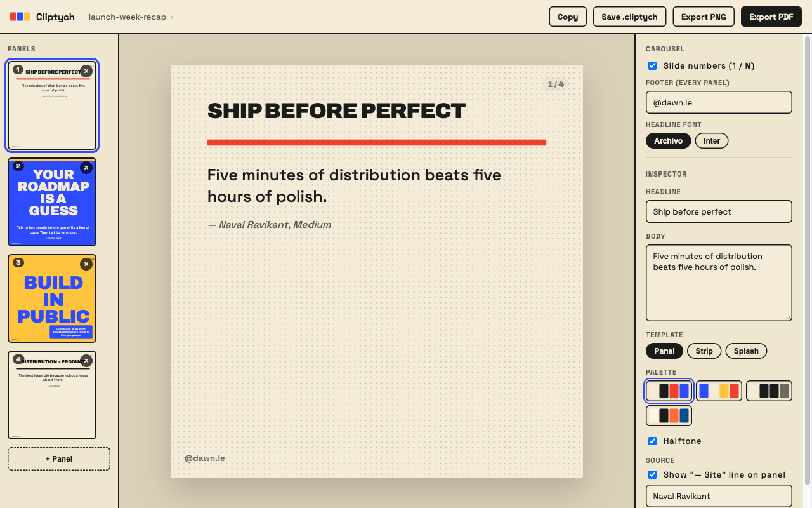The width and height of the screenshot is (812, 508).
Task: Choose the Strip template
Action: 704,351
